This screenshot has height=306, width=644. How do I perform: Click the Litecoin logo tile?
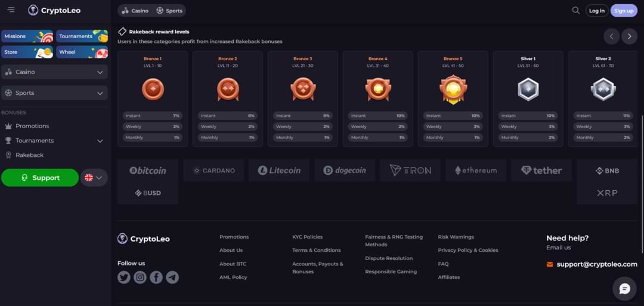[279, 171]
